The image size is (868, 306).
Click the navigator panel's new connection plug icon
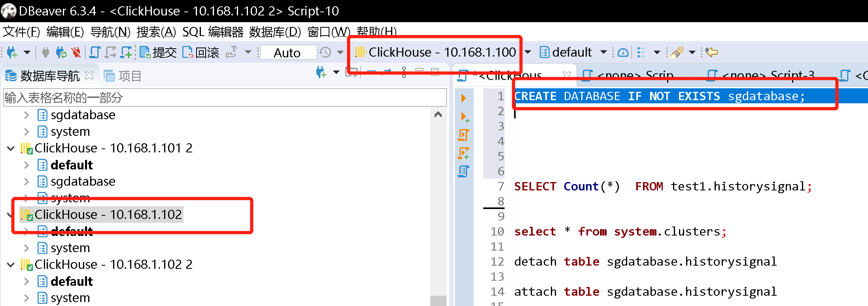321,72
